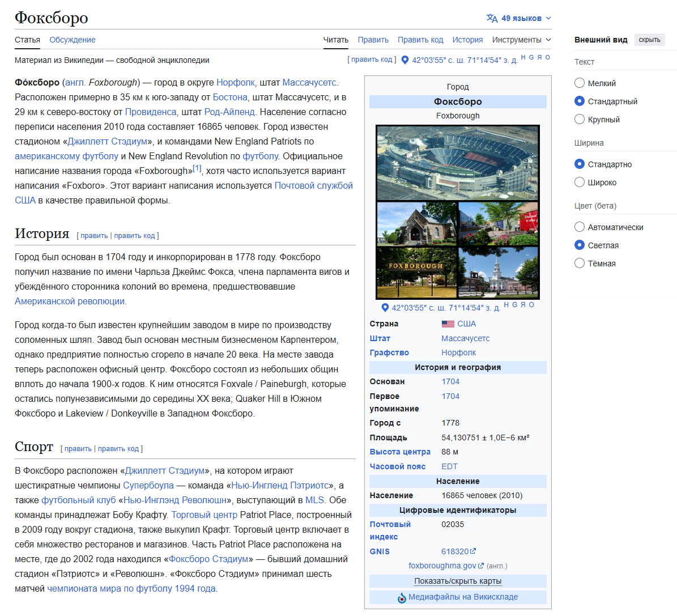Viewport: 677px width, 616px height.
Task: Click the Я map letter near top coordinates
Action: (x=539, y=57)
